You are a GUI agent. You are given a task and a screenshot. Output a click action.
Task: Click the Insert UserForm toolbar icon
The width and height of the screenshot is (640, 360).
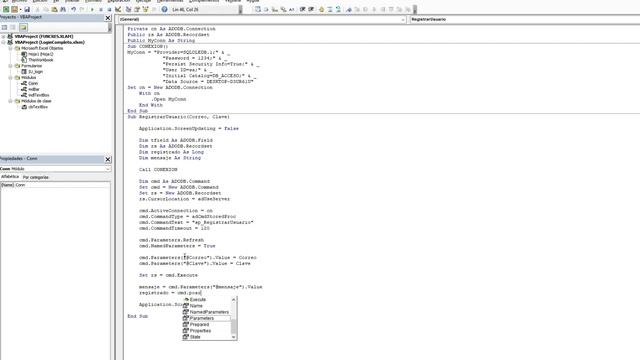pyautogui.click(x=15, y=9)
